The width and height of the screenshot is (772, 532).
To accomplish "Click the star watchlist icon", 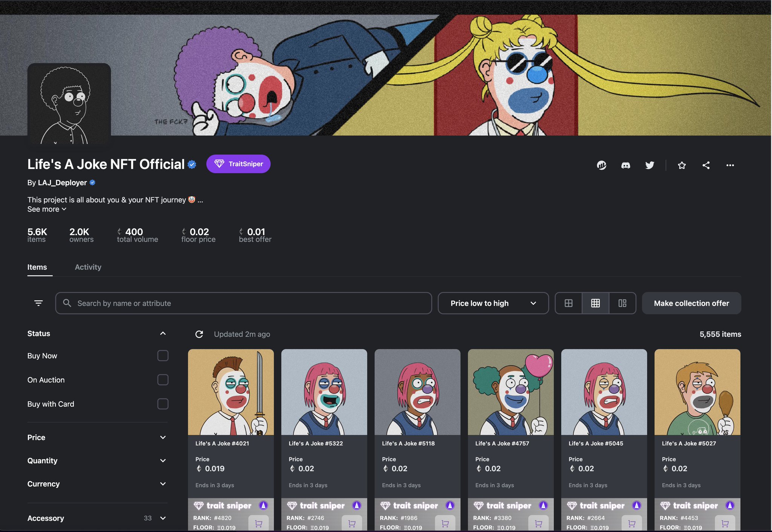I will pyautogui.click(x=682, y=165).
